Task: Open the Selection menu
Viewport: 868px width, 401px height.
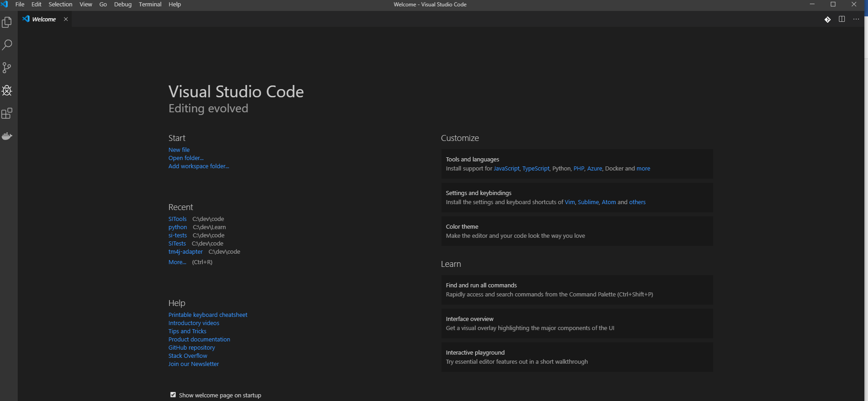Action: pyautogui.click(x=60, y=5)
